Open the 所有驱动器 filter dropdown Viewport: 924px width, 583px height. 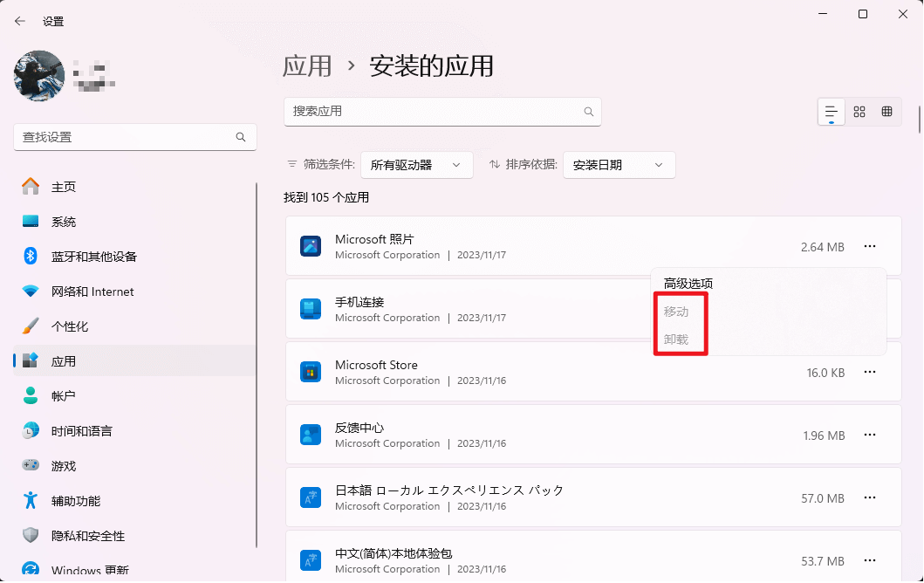pyautogui.click(x=416, y=164)
